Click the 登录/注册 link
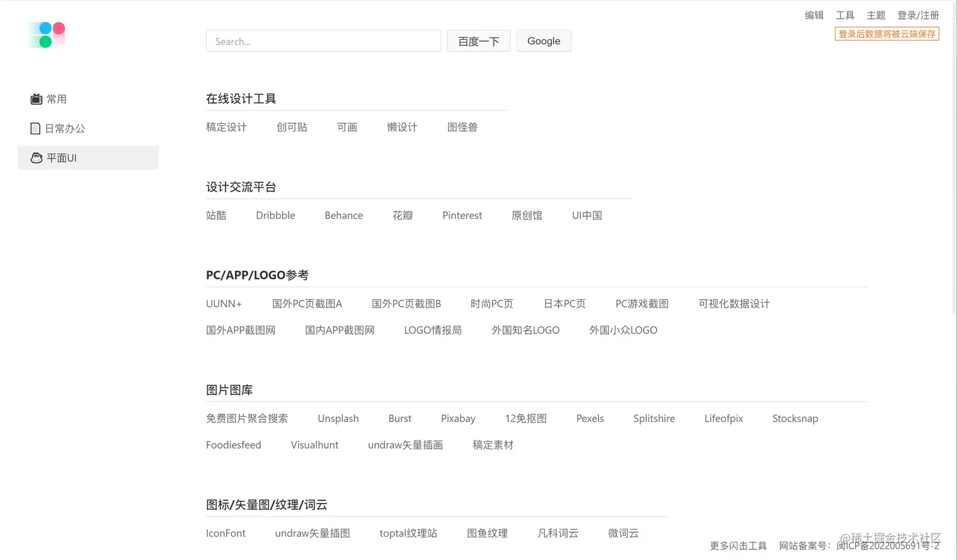 click(x=918, y=15)
